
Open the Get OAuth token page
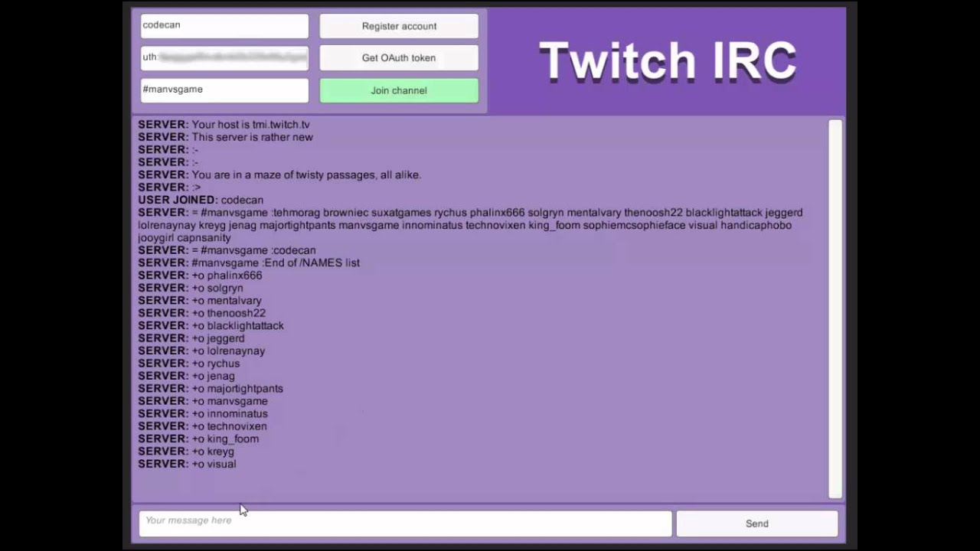click(399, 57)
